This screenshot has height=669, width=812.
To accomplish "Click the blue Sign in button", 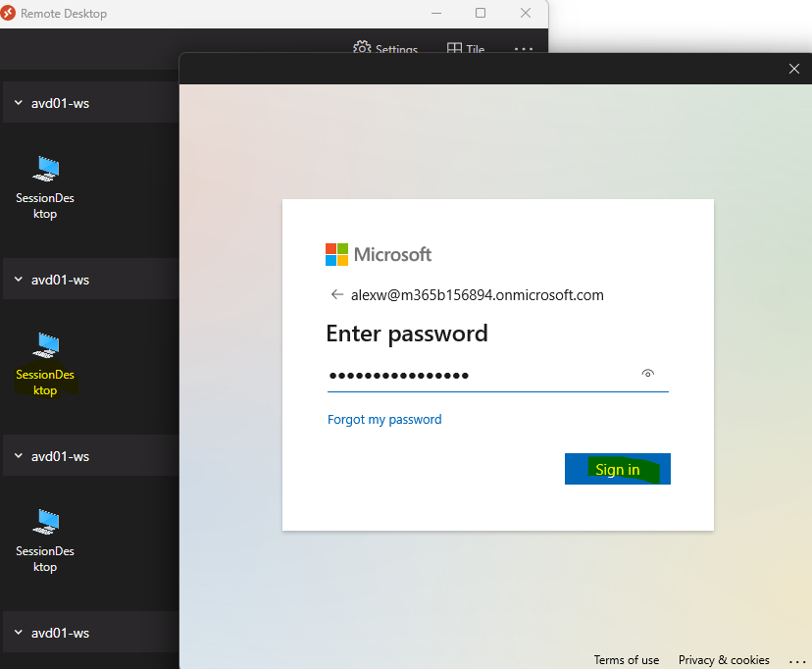I will click(617, 469).
